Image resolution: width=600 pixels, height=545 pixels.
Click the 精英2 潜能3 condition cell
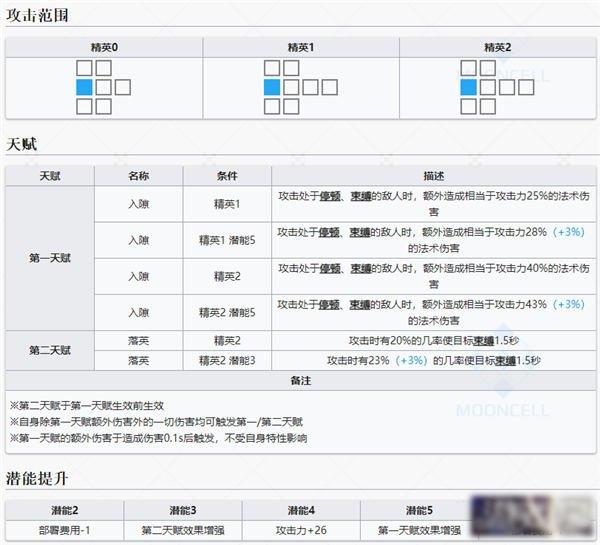[x=227, y=361]
